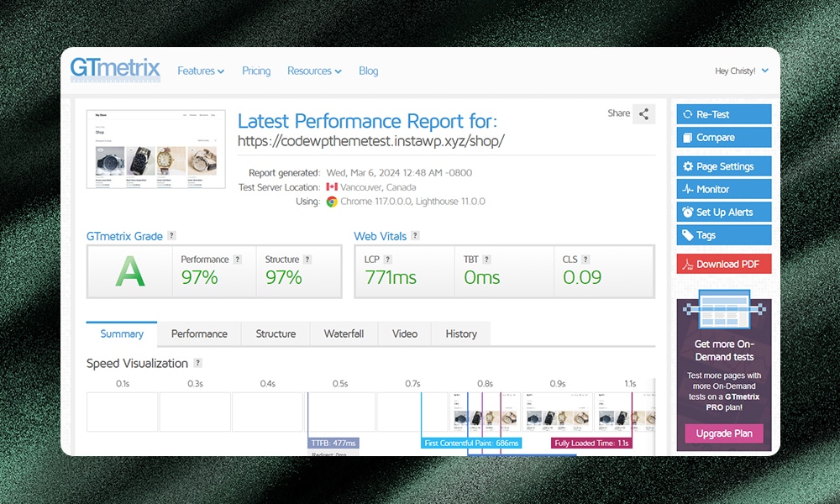Click help icon next to Structure score
The width and height of the screenshot is (840, 504).
coord(307,260)
